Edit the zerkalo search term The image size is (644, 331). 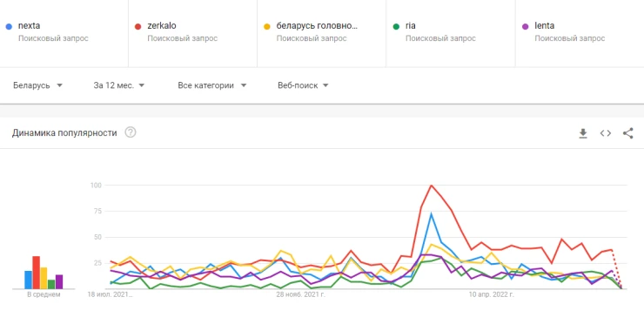(x=162, y=25)
